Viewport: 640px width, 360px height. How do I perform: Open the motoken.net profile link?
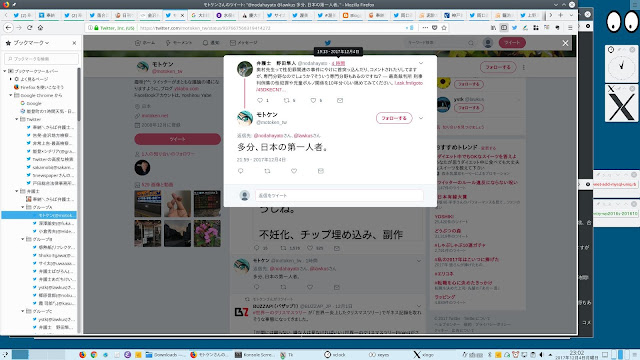[155, 116]
